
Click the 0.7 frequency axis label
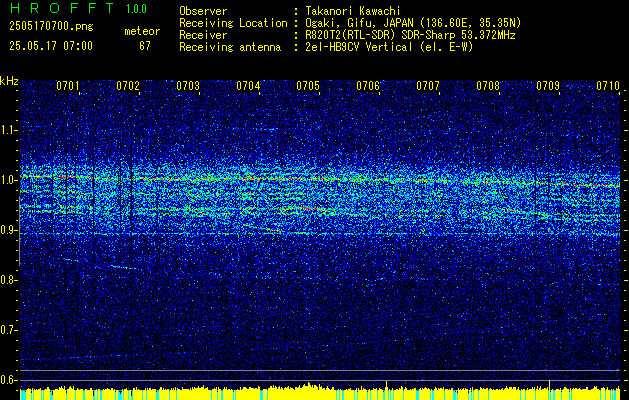(8, 330)
